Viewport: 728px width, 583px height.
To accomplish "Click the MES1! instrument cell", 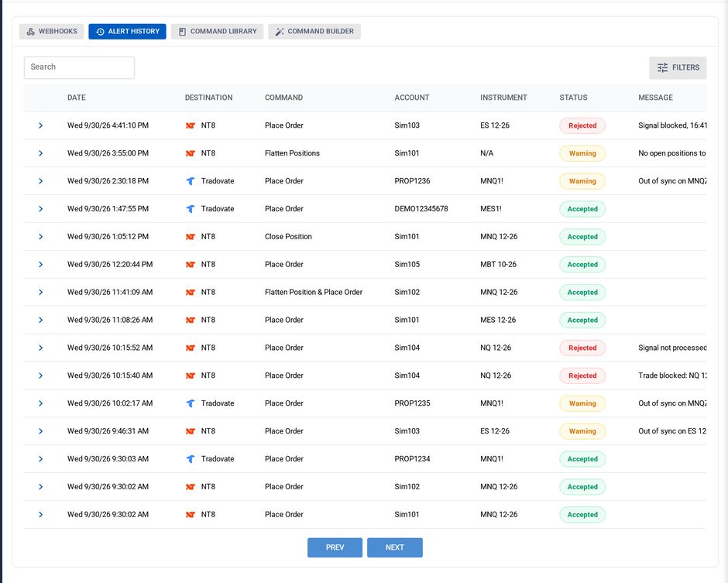I will click(491, 209).
